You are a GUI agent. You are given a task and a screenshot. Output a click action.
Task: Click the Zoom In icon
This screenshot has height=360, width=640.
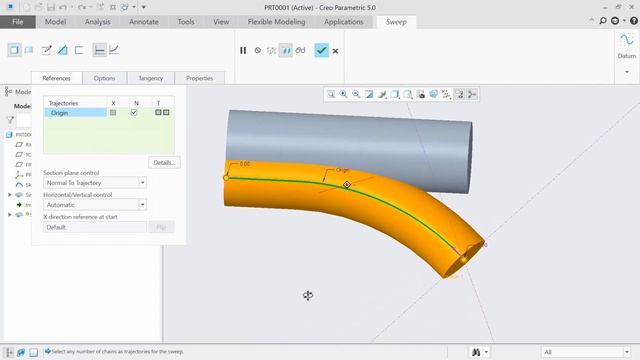click(344, 94)
